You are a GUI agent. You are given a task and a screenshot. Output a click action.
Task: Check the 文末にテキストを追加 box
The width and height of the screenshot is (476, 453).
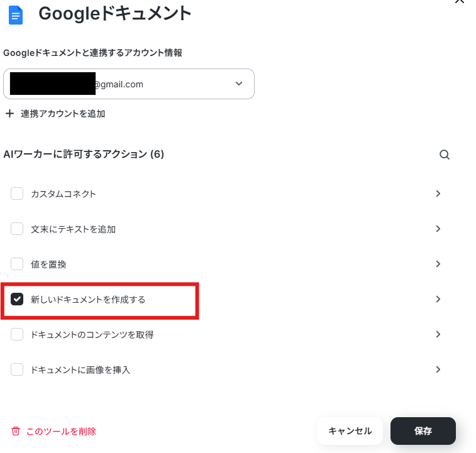pyautogui.click(x=17, y=229)
